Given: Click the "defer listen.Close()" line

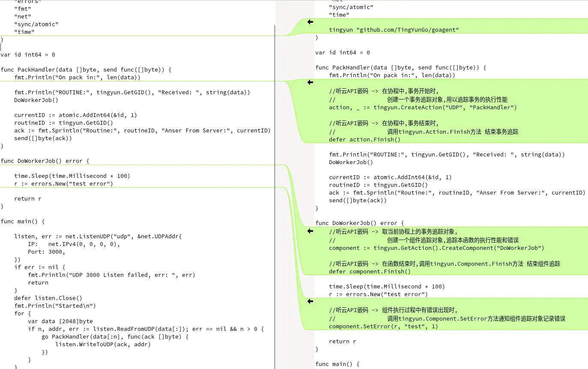Looking at the screenshot, I should 48,298.
